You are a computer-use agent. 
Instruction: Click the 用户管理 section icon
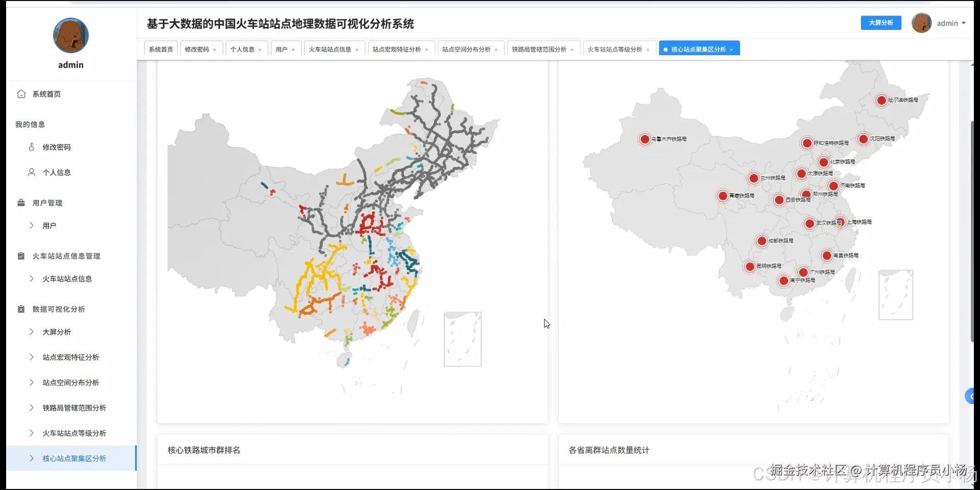point(21,203)
